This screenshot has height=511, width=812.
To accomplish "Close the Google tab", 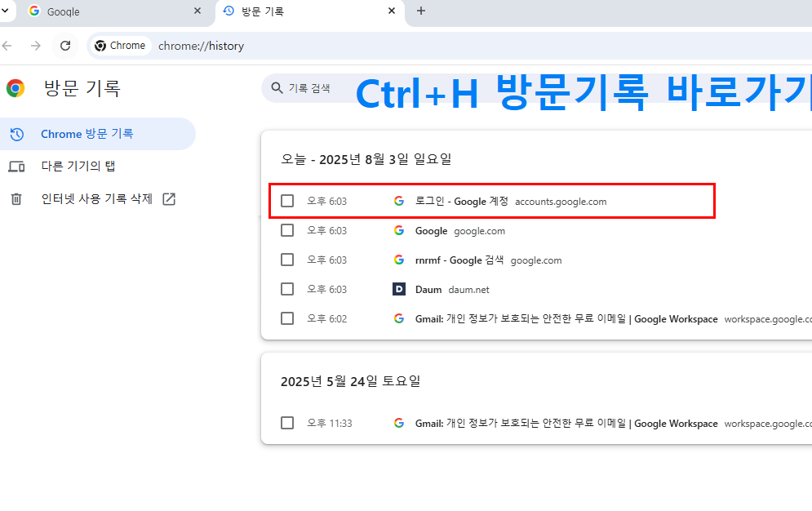I will [x=197, y=11].
